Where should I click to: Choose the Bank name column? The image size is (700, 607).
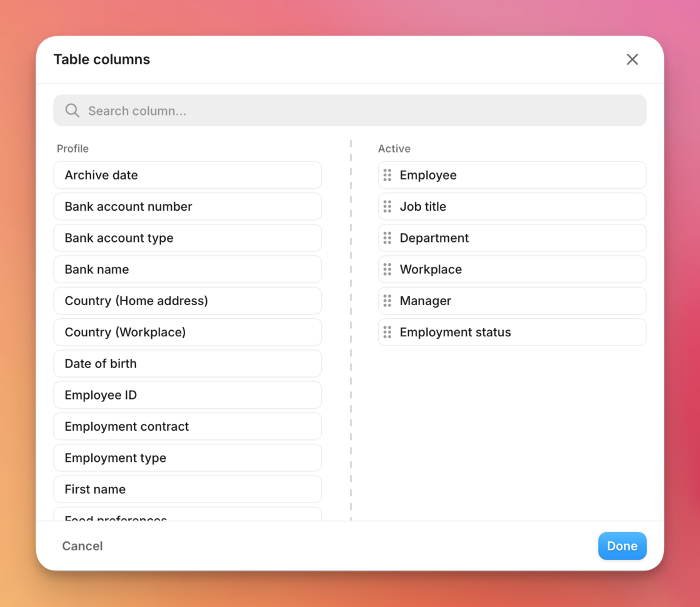(187, 269)
